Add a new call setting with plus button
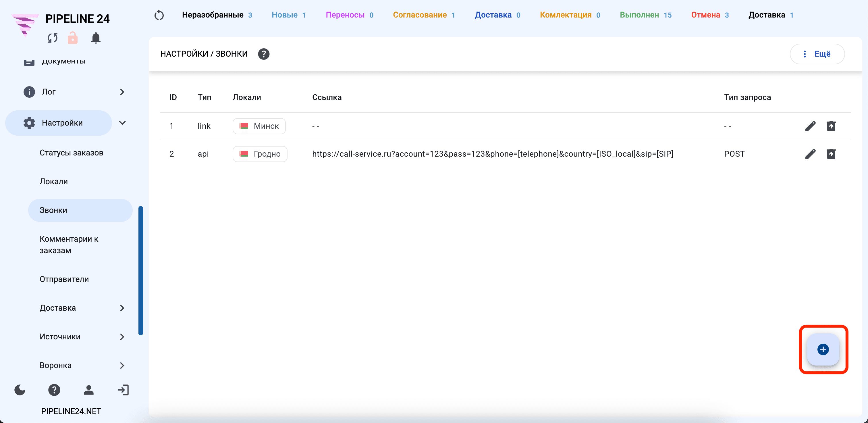 pyautogui.click(x=823, y=349)
